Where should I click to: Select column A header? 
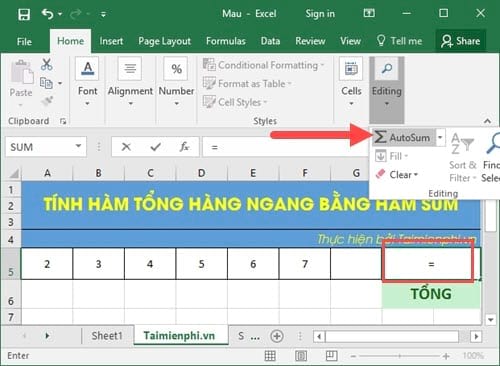point(47,173)
